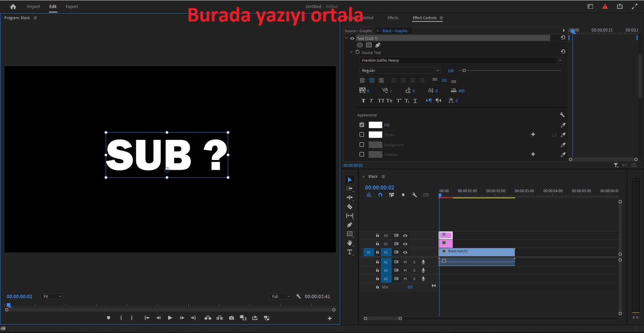Open the Export menu

pyautogui.click(x=71, y=6)
